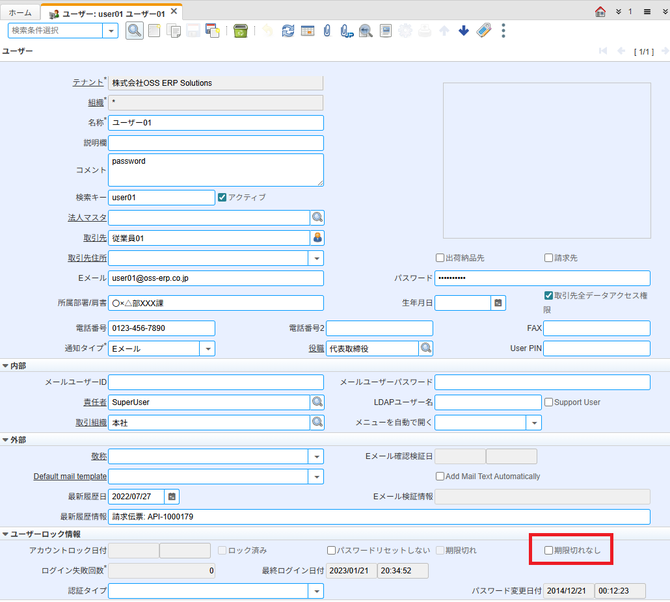Click the 電話番号 field 0123-456-7890

[162, 328]
